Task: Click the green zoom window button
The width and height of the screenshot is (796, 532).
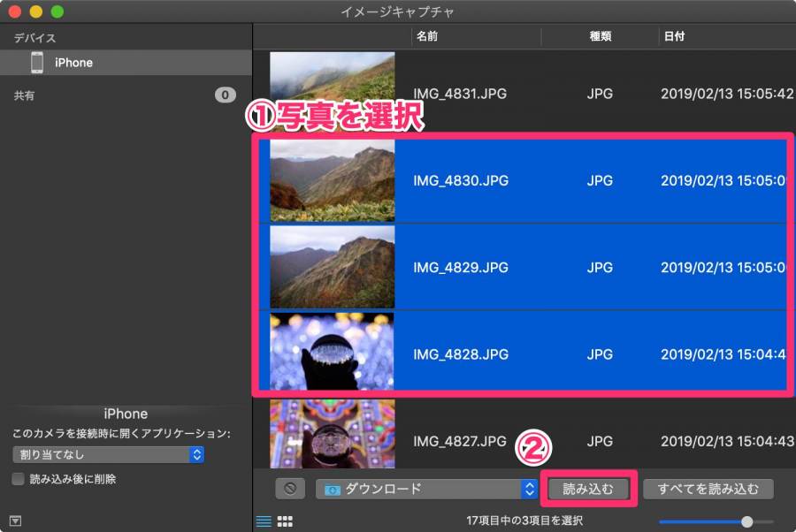Action: 57,11
